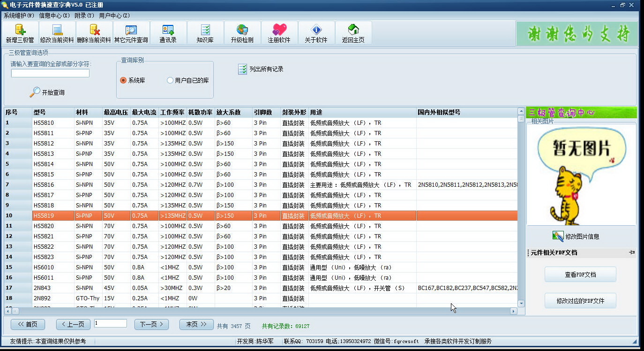Select the highlighted HS5819 row
This screenshot has height=351, width=644.
261,216
